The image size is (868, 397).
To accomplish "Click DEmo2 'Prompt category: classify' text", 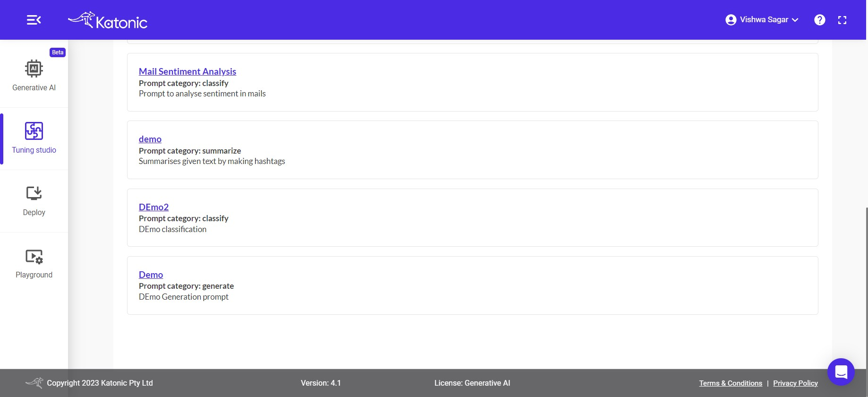I will (184, 218).
